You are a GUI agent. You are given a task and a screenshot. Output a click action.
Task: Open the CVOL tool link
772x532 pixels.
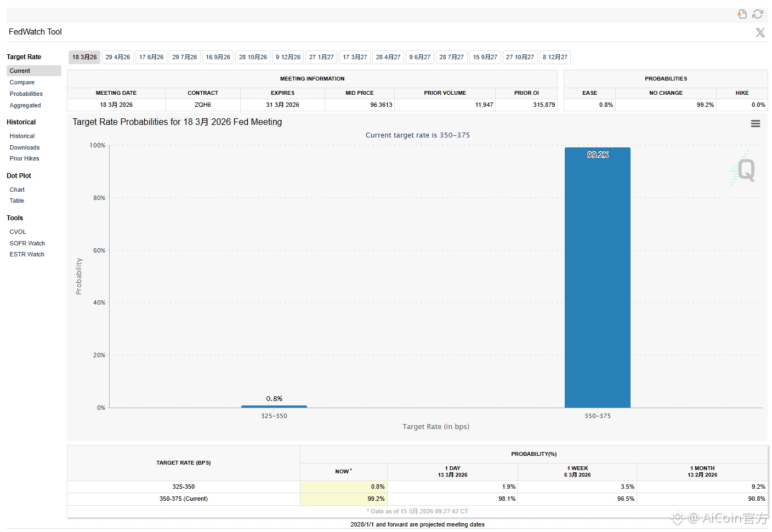[x=18, y=232]
